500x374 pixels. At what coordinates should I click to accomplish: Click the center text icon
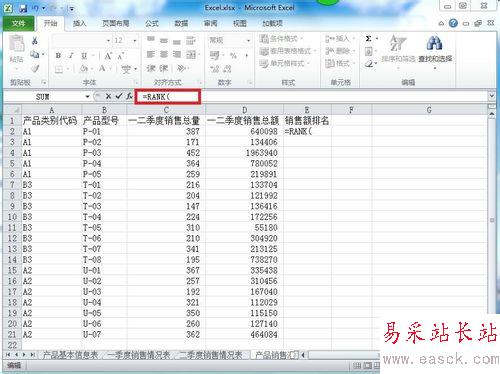tap(164, 54)
